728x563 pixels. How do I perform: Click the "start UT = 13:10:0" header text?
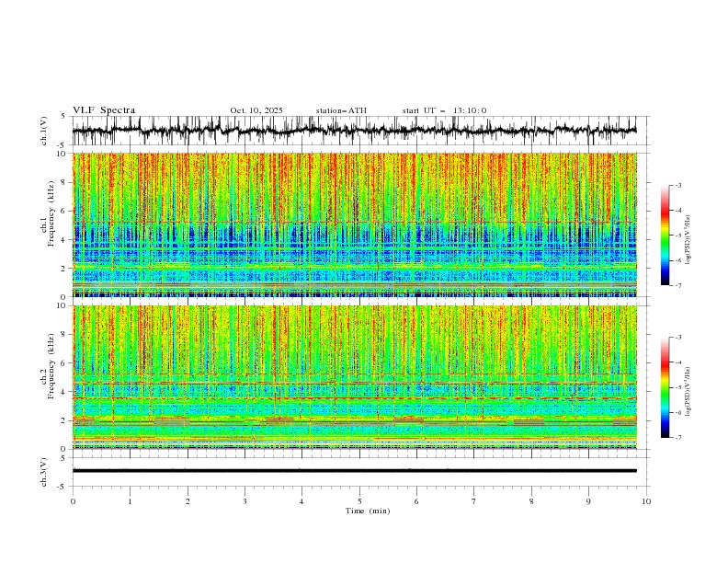[444, 110]
